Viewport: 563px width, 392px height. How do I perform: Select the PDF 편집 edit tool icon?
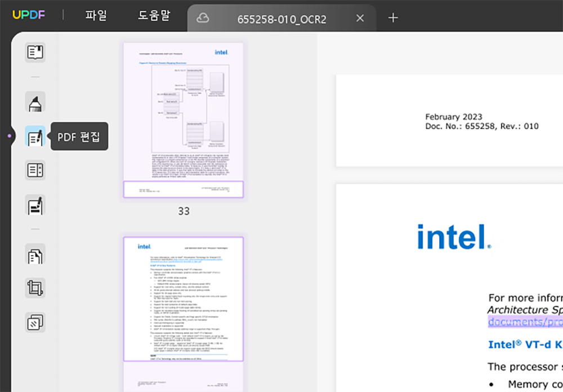[35, 136]
